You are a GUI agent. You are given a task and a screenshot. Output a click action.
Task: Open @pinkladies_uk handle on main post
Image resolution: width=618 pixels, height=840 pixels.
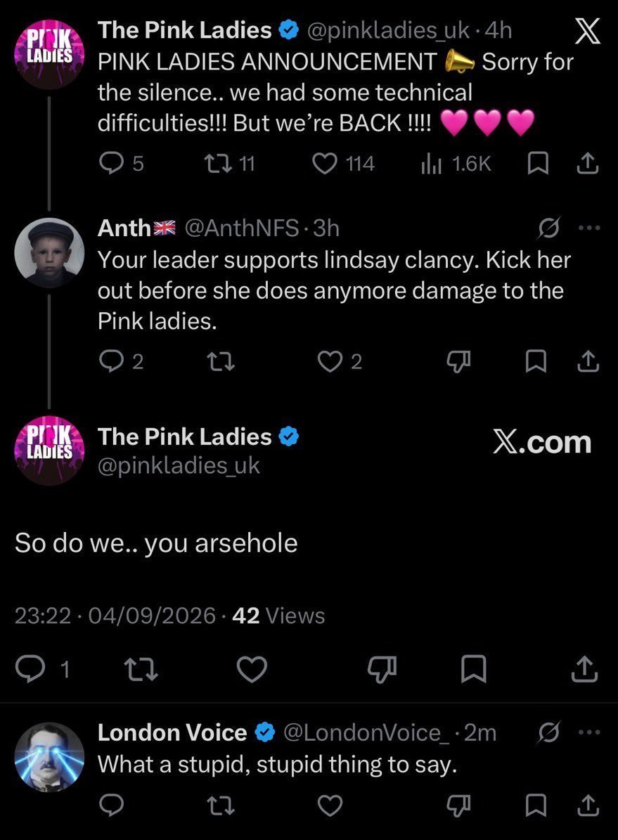pos(179,465)
